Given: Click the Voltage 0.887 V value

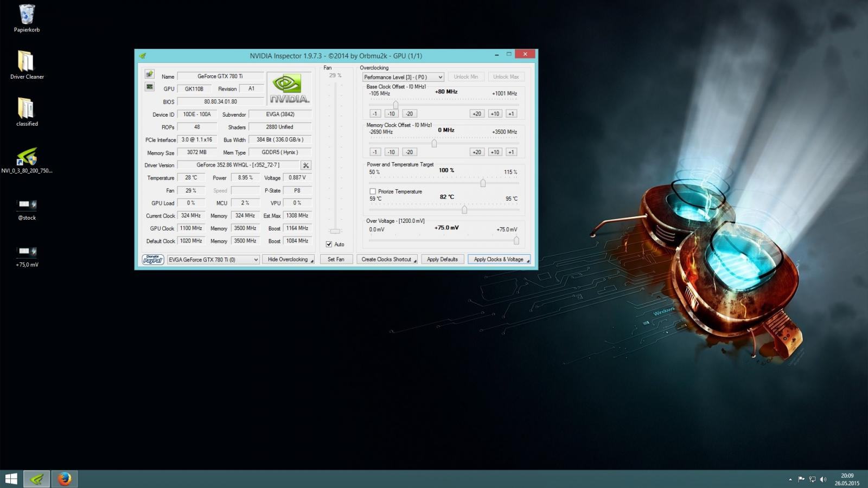Looking at the screenshot, I should pos(297,177).
